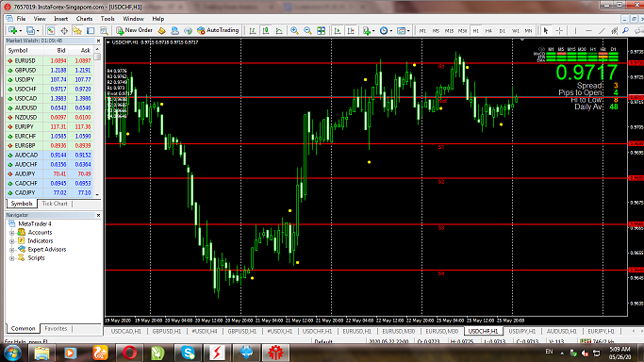This screenshot has height=362, width=644.
Task: Zoom in on the chart
Action: click(x=294, y=31)
